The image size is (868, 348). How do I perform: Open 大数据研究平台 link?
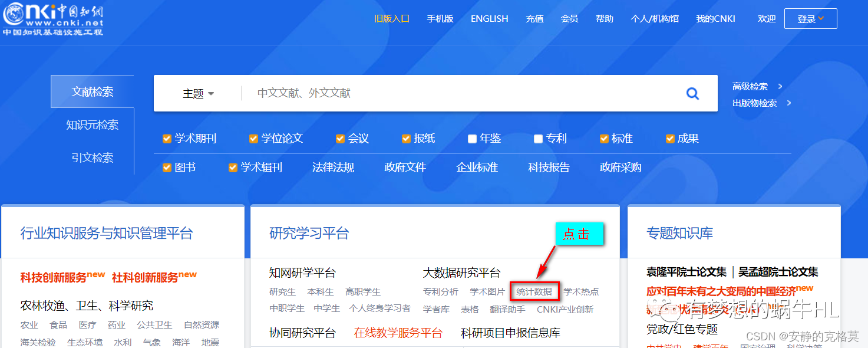[x=461, y=273]
